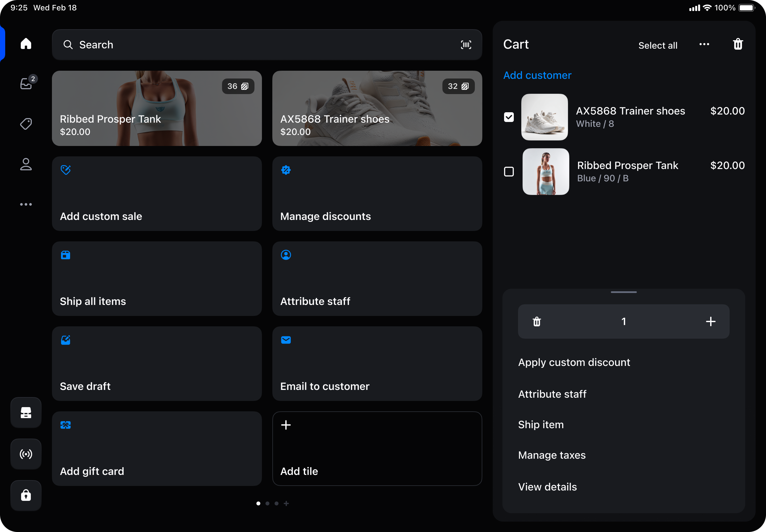The height and width of the screenshot is (532, 766).
Task: Click the 9:25 clock in status bar
Action: (19, 8)
